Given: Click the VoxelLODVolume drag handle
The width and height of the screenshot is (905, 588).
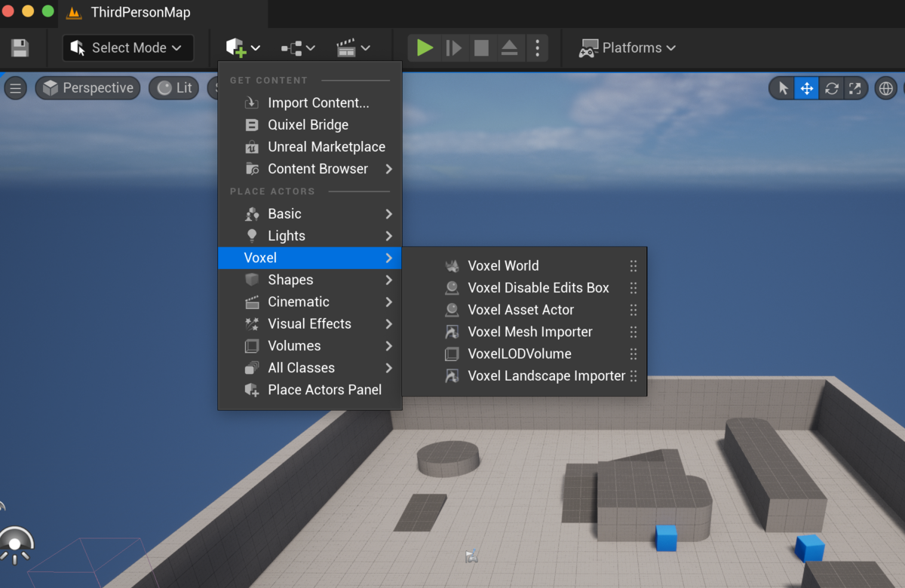Looking at the screenshot, I should click(633, 354).
